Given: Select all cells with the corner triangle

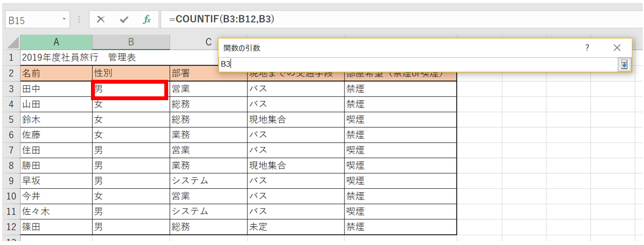Looking at the screenshot, I should click(12, 42).
